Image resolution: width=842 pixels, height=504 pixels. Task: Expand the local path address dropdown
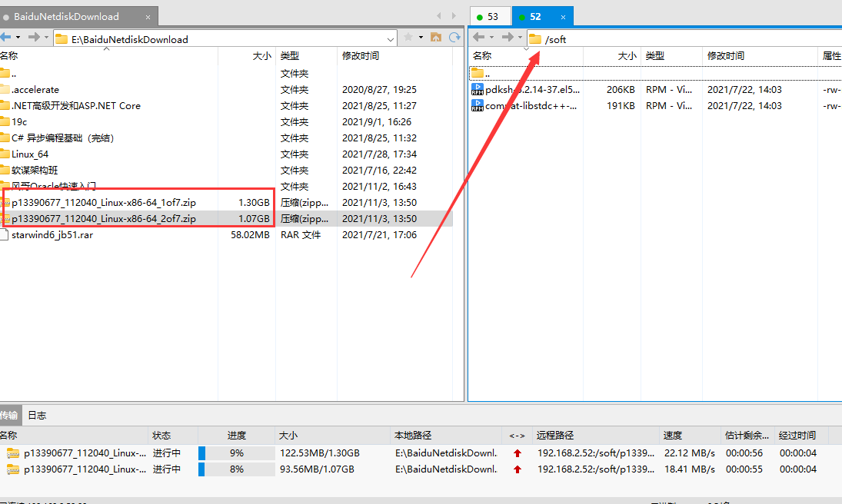tap(391, 38)
